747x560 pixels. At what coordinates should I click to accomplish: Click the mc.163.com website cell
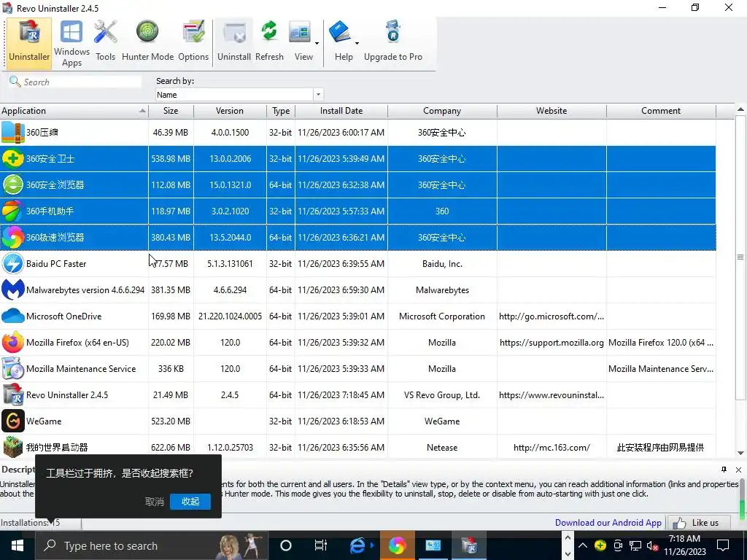pos(551,447)
